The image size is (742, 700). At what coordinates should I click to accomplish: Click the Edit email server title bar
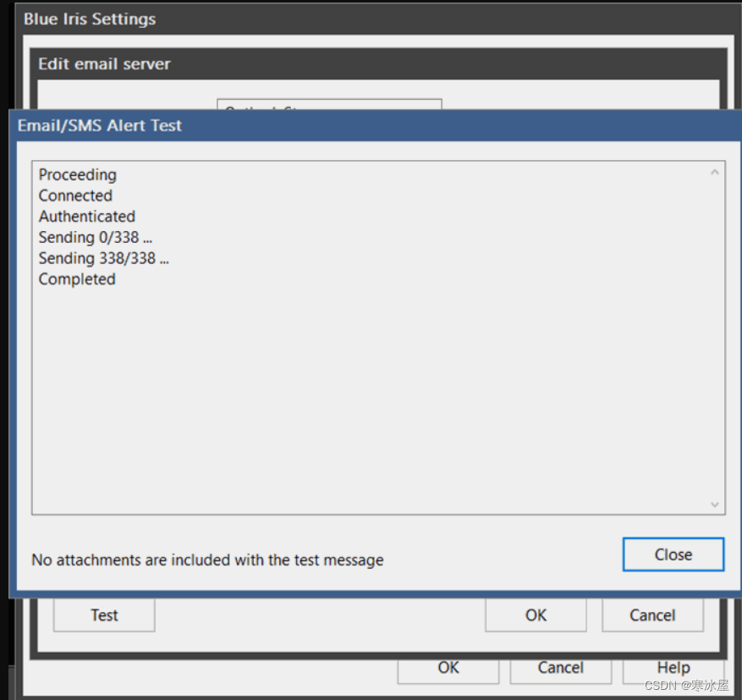point(378,63)
